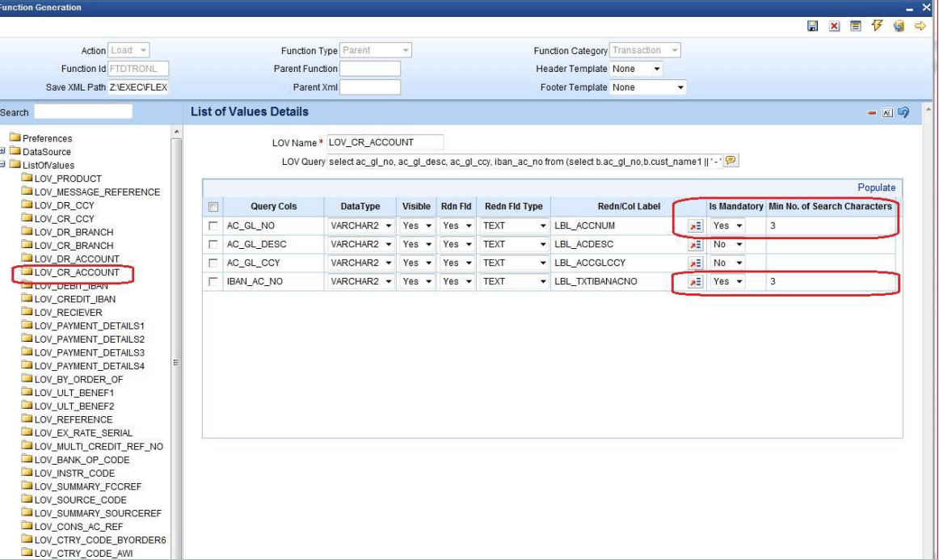Select LOV_RECIEVER in the tree
The height and width of the screenshot is (560, 939).
pyautogui.click(x=68, y=313)
